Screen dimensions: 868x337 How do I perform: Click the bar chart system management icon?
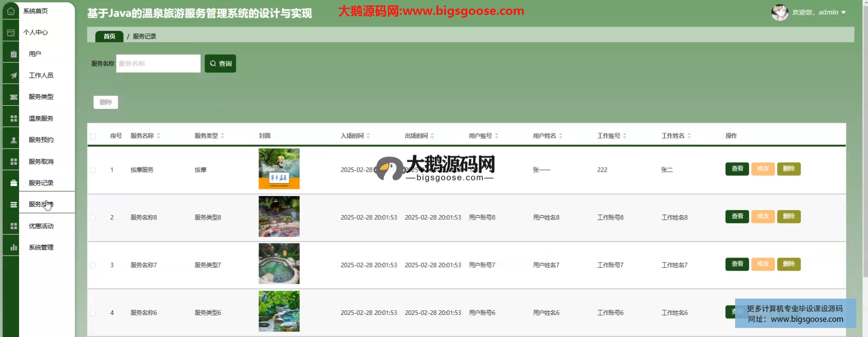(14, 248)
